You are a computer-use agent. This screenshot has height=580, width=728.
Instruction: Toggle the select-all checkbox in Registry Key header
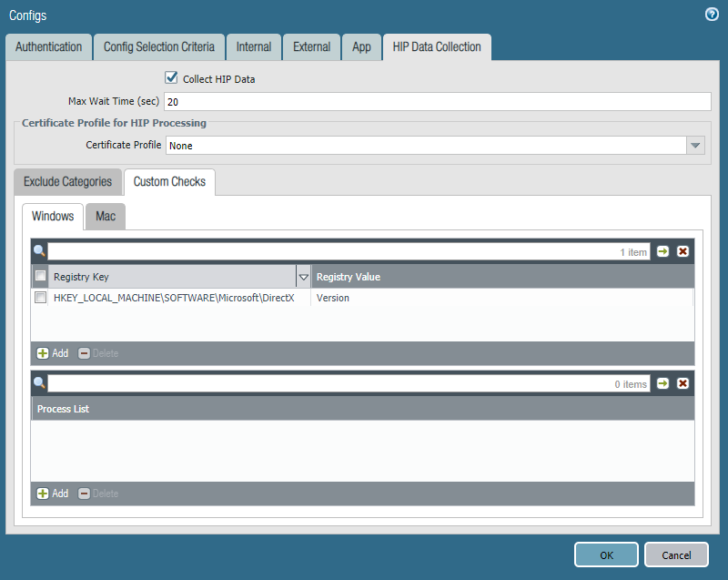coord(40,277)
